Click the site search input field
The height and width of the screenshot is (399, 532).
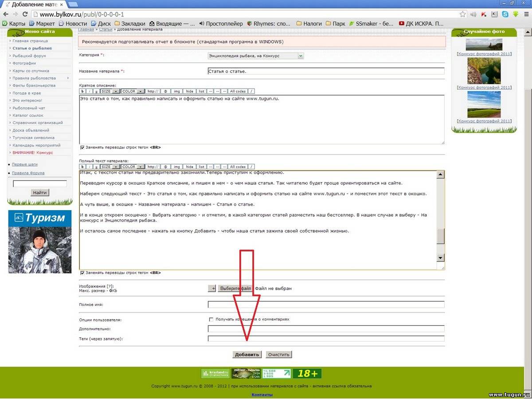(x=40, y=184)
